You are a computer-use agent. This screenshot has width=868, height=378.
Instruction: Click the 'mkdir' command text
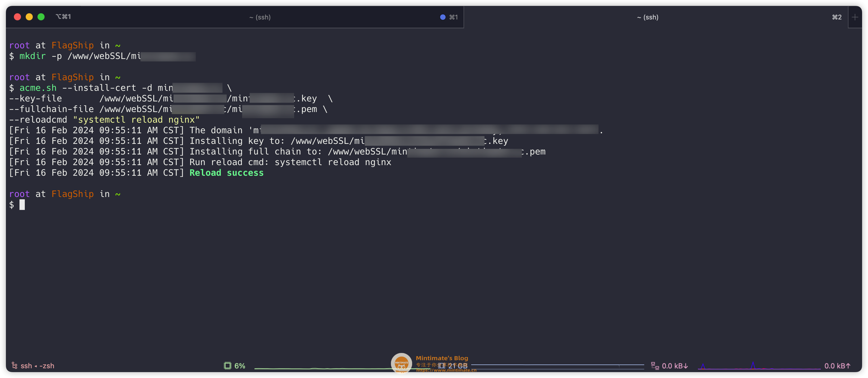(x=32, y=56)
